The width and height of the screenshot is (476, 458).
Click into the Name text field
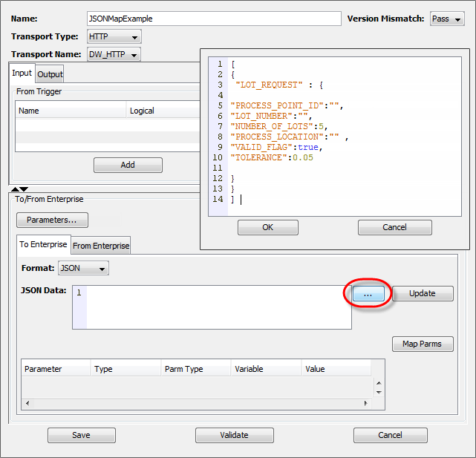click(x=214, y=19)
